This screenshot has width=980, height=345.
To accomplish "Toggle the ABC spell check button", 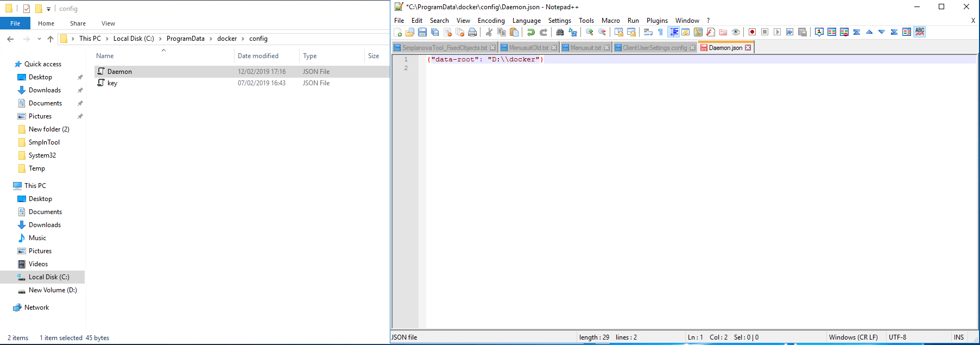I will click(920, 32).
